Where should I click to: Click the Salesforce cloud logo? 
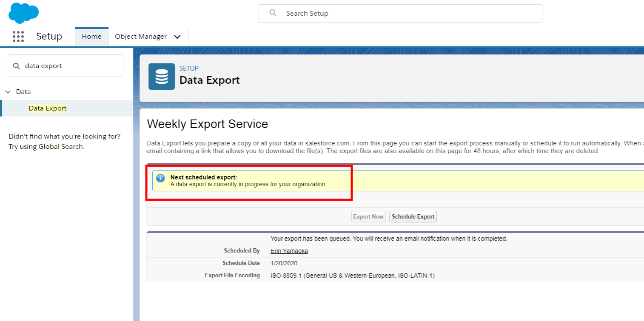[23, 13]
